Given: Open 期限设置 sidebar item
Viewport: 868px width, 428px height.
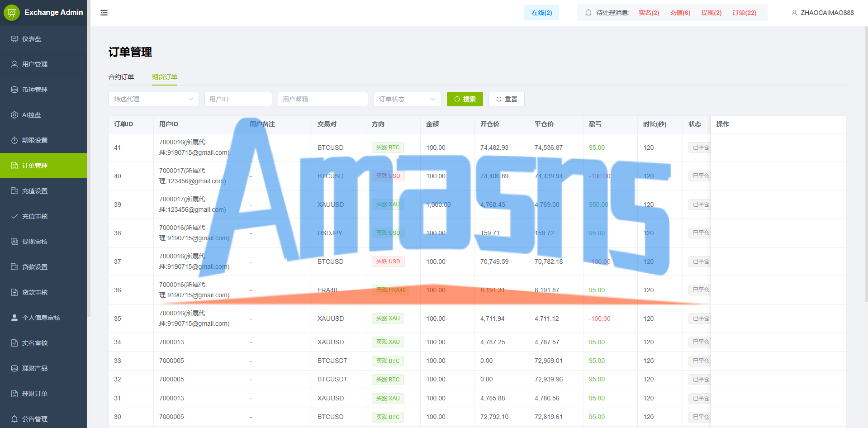Looking at the screenshot, I should (43, 140).
